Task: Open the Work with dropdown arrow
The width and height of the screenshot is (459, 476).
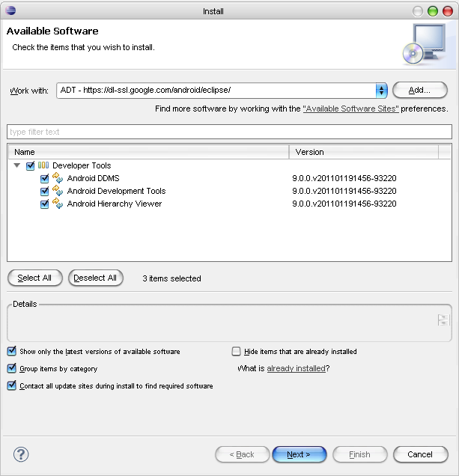Action: [x=381, y=91]
